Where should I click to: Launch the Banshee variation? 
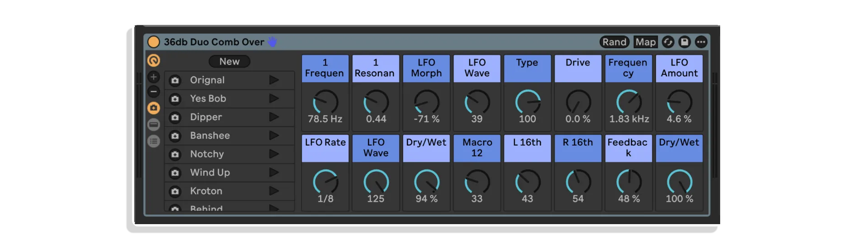(274, 136)
